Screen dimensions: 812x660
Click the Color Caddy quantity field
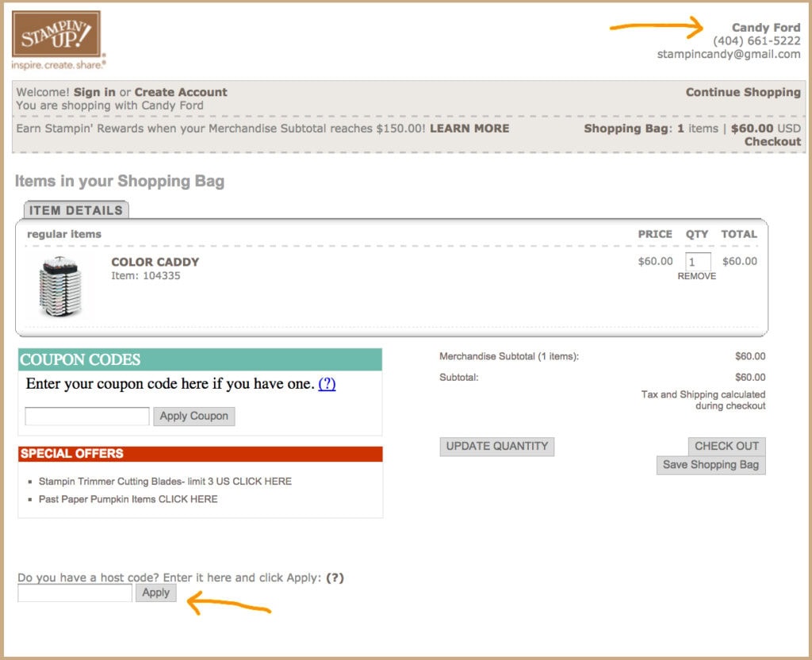click(x=698, y=262)
